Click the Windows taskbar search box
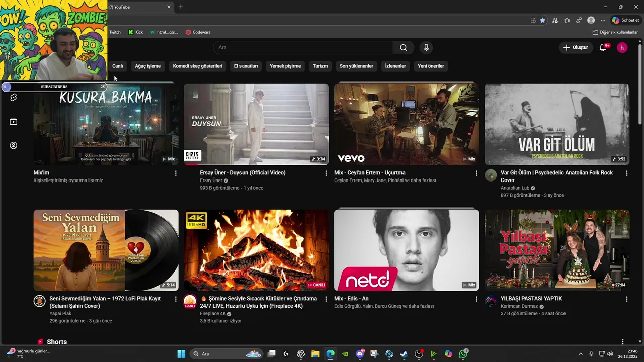644x362 pixels. (227, 354)
